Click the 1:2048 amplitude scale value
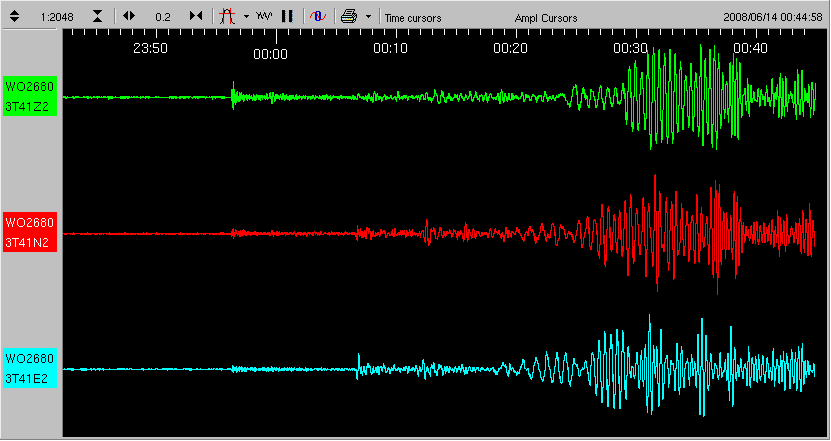 point(57,17)
